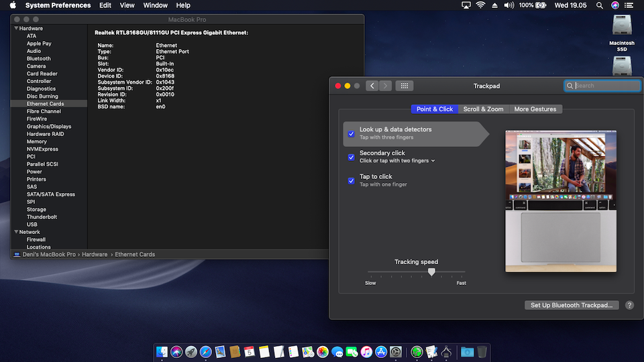Collapse the Network tree category
644x362 pixels.
coord(15,232)
